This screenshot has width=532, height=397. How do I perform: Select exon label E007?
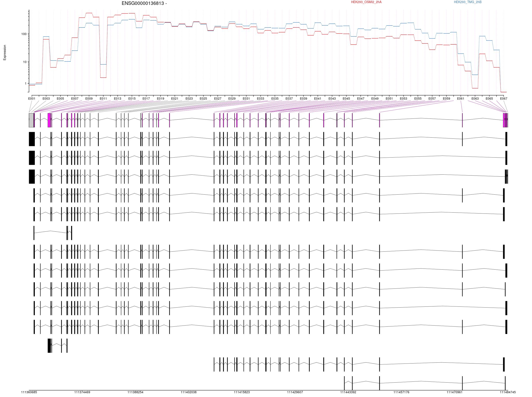click(x=75, y=99)
